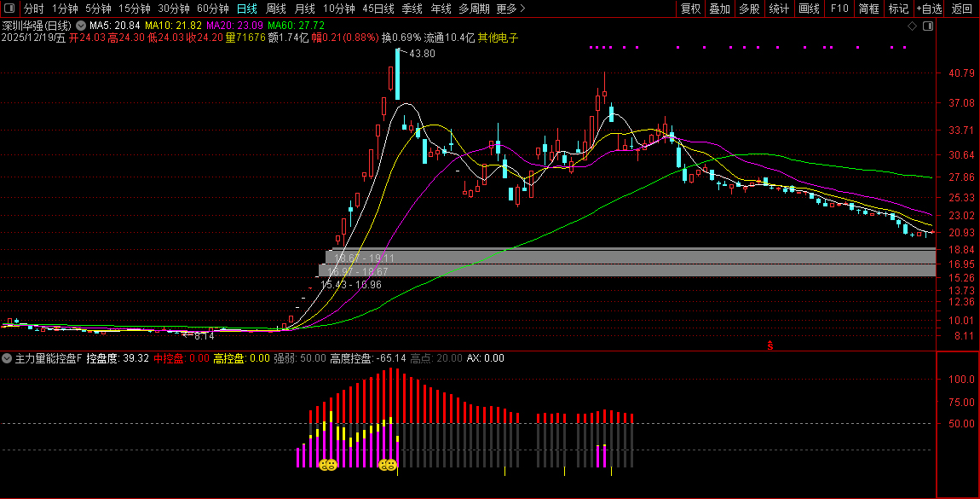Image resolution: width=980 pixels, height=499 pixels.
Task: Click the red S marker below the chart
Action: 770,345
